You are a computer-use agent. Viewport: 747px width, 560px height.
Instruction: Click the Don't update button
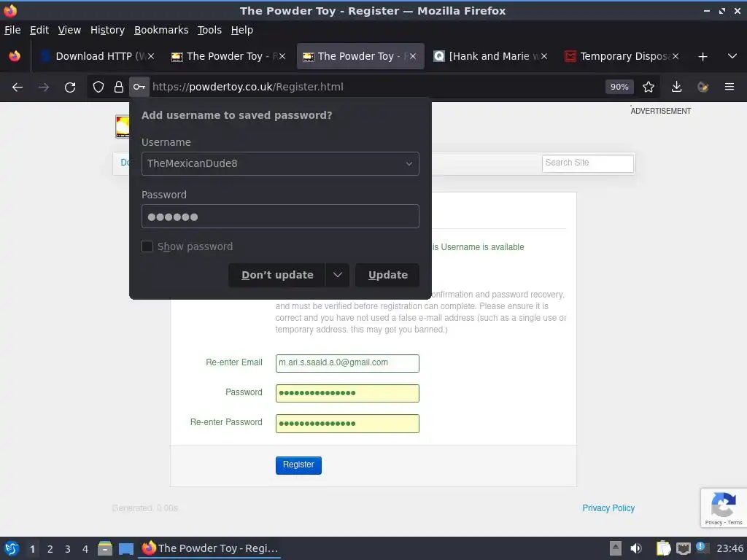click(x=277, y=275)
